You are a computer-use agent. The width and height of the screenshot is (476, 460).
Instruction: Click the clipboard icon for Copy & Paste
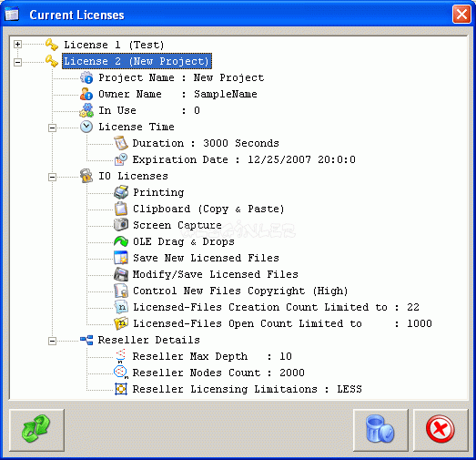pyautogui.click(x=121, y=209)
